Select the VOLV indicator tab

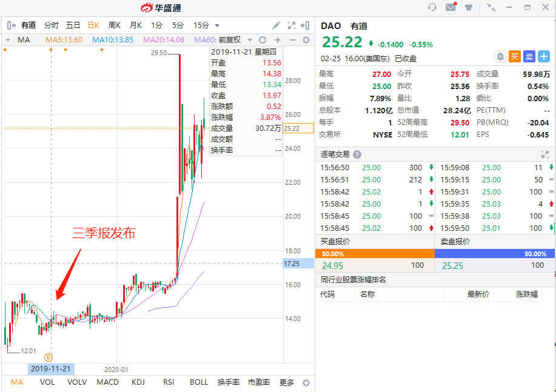[x=77, y=382]
